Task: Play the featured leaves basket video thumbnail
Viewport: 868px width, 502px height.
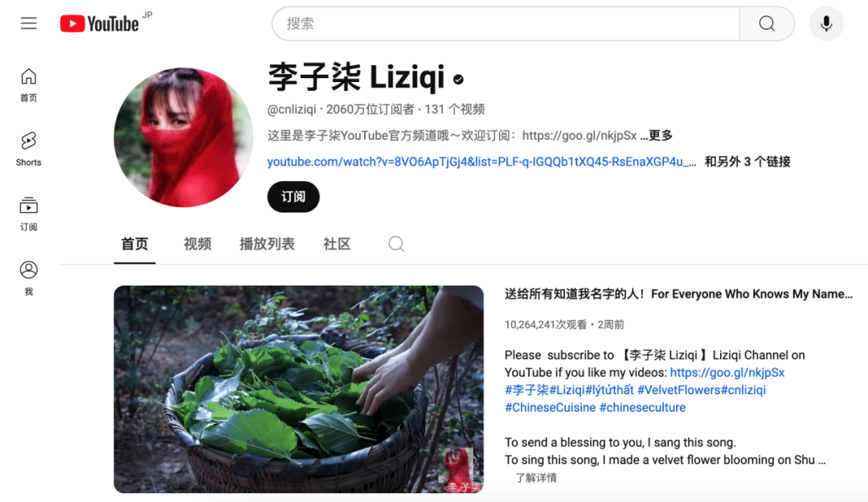Action: pos(299,389)
